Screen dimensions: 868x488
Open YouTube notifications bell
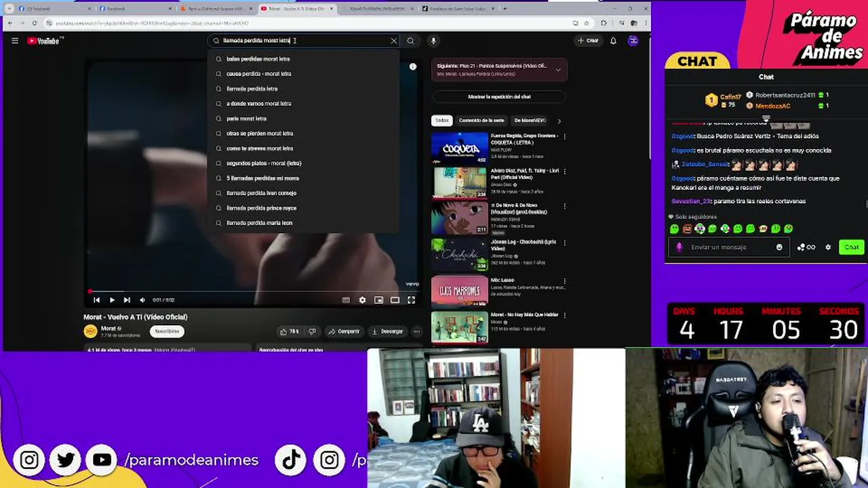[x=613, y=41]
